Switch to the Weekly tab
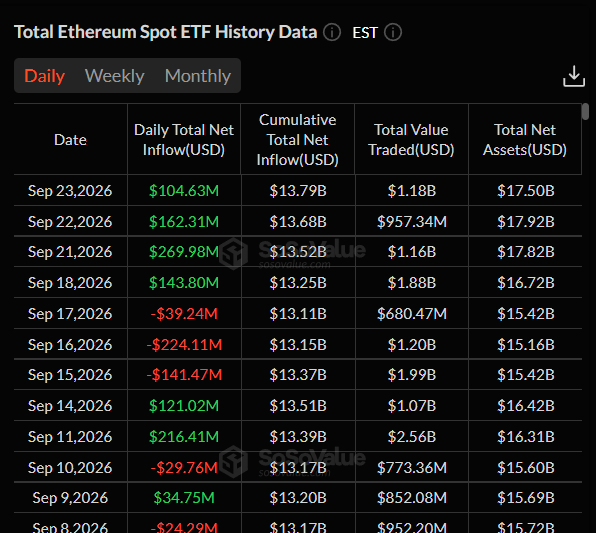 [114, 76]
